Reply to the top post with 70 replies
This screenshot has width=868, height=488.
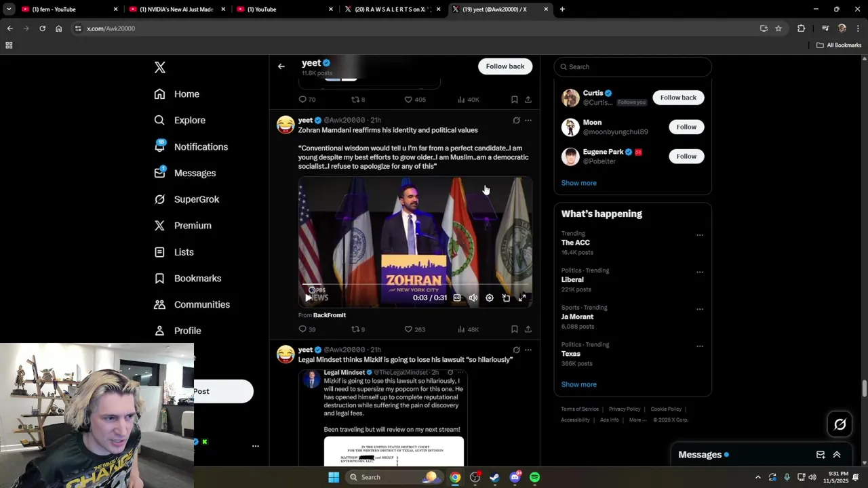(x=307, y=100)
